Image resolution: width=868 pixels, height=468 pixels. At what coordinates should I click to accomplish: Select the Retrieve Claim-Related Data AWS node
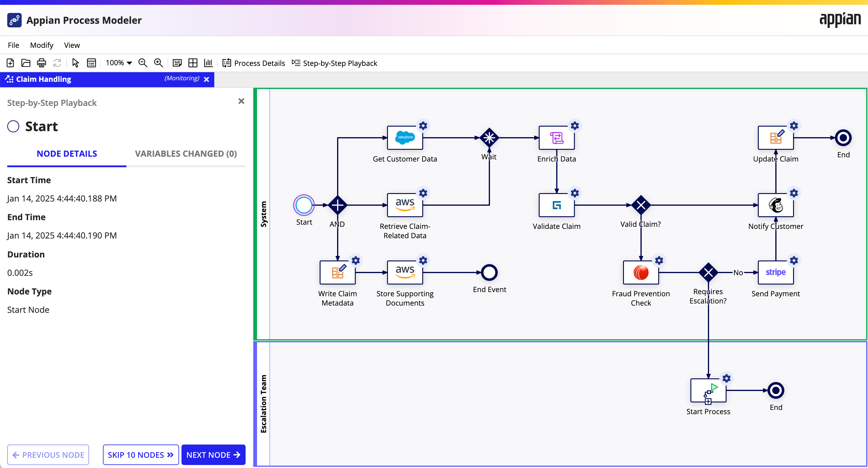(405, 205)
